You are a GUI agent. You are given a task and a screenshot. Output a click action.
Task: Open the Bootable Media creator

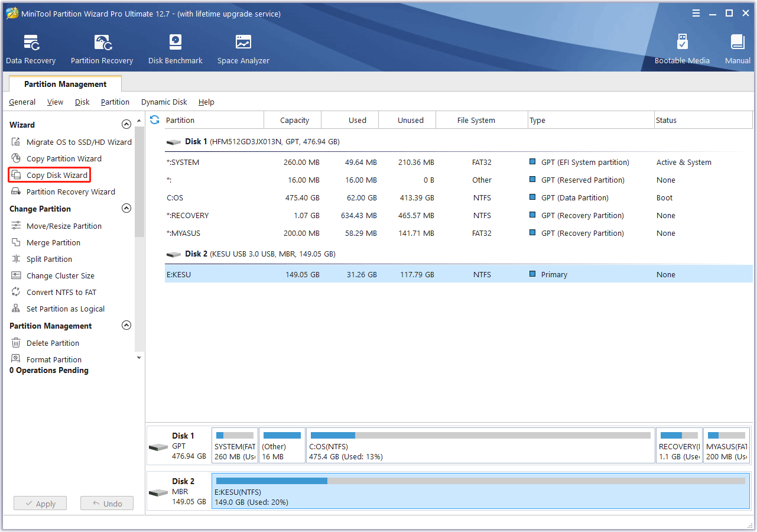[x=682, y=47]
